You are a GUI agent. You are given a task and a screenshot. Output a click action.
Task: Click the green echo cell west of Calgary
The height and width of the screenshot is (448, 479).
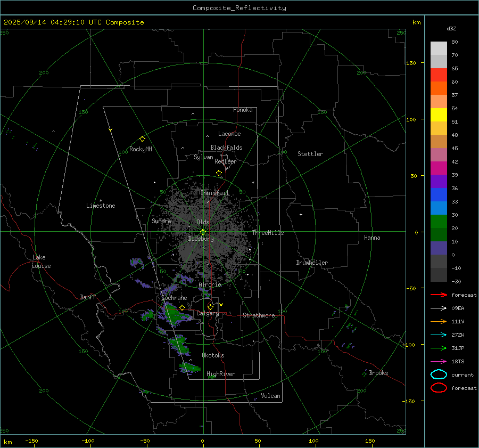[x=175, y=314]
